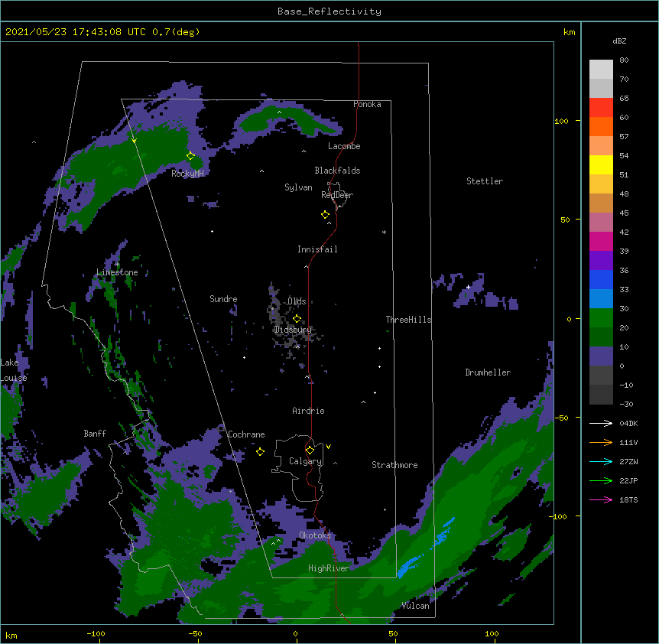Image resolution: width=659 pixels, height=644 pixels.
Task: Click the Banff town label
Action: [x=95, y=434]
